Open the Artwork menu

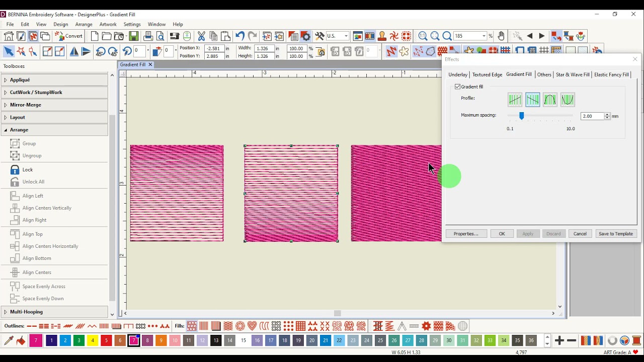[108, 24]
